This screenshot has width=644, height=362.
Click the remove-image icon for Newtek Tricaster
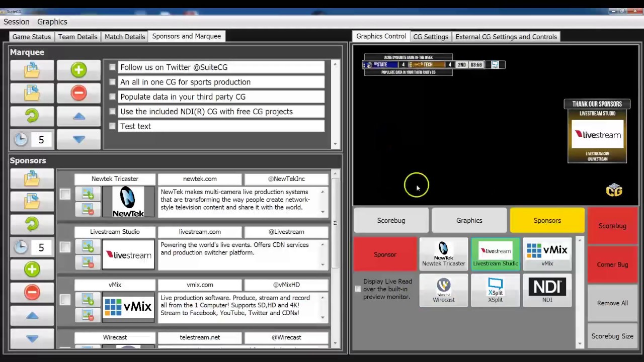coord(88,209)
